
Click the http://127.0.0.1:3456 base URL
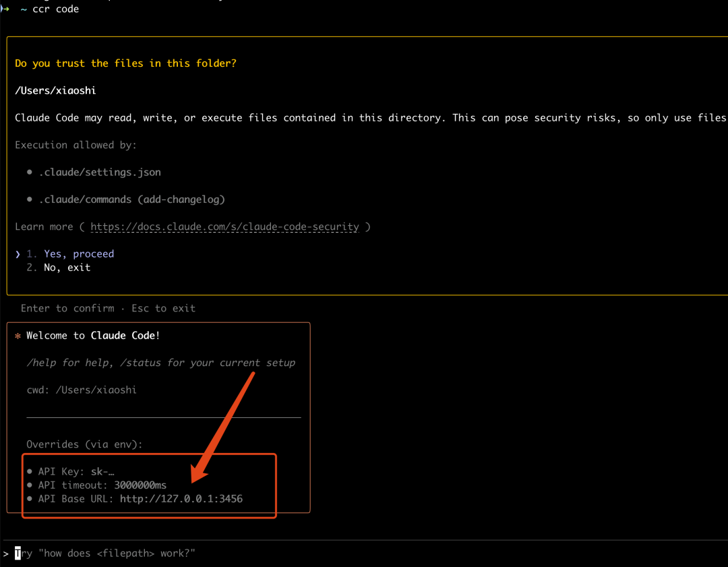181,499
